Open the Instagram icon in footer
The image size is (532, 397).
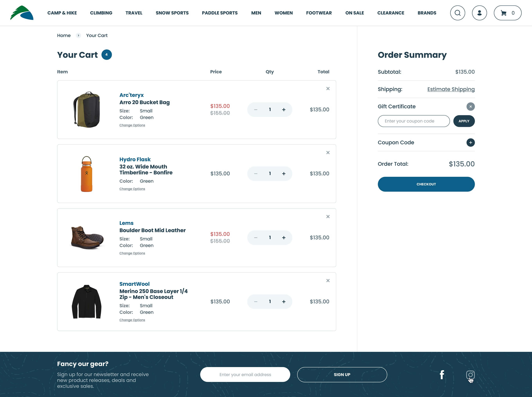470,375
